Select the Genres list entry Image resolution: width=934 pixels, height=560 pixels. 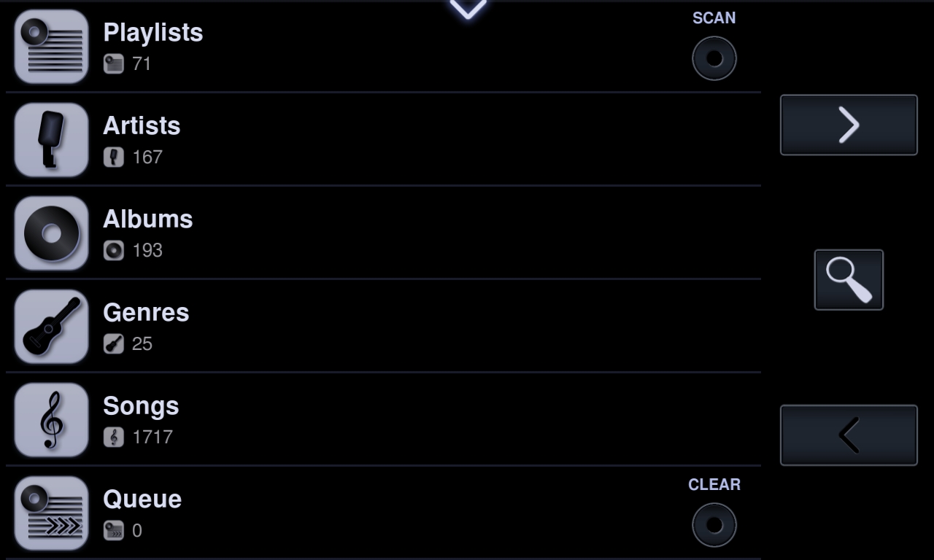click(x=383, y=327)
